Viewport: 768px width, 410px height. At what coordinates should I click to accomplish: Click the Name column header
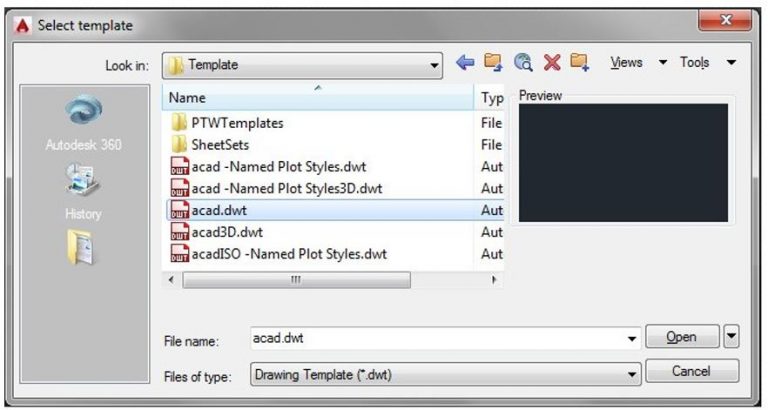coord(316,98)
